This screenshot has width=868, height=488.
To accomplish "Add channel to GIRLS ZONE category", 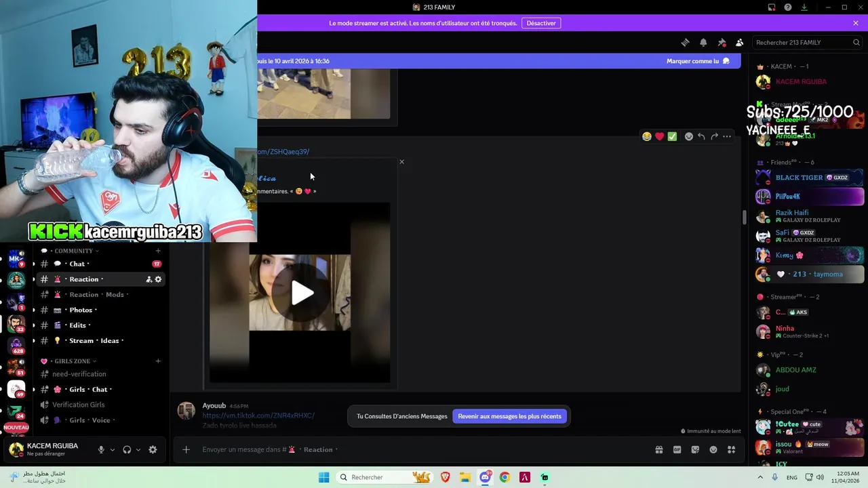I will [x=158, y=361].
